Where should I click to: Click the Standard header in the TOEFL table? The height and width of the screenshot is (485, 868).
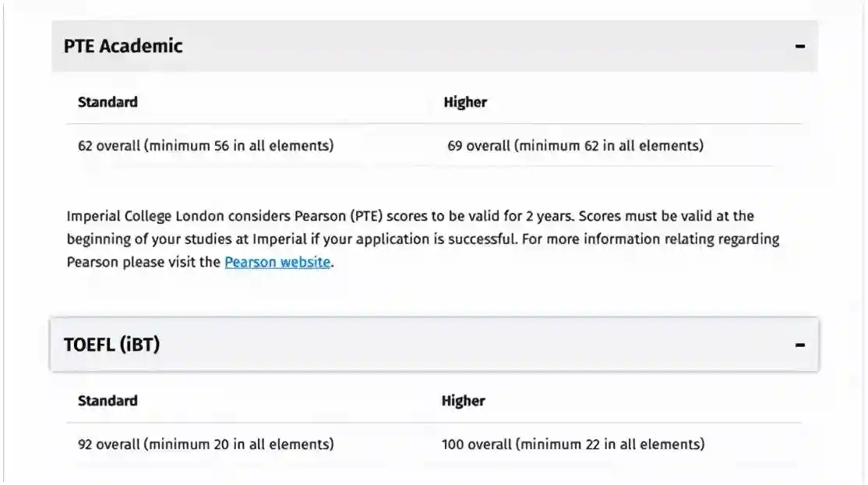[108, 401]
